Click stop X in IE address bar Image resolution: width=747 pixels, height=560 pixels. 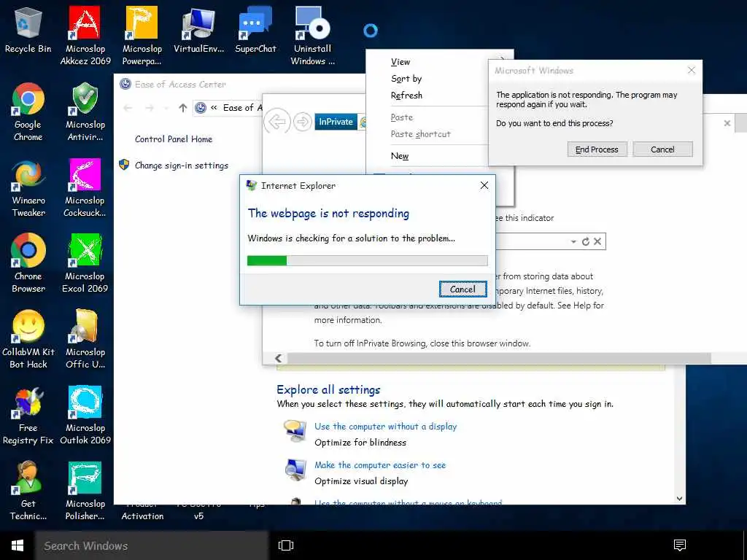[x=597, y=241]
